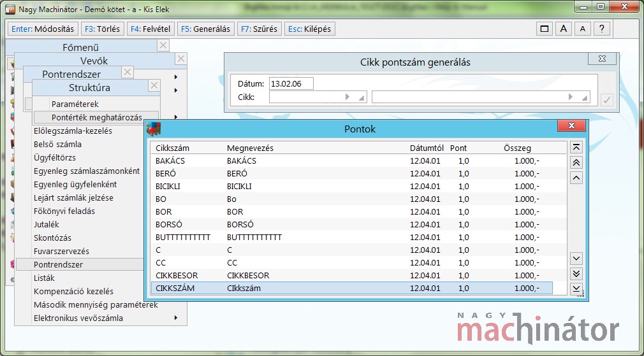Click the F4: Felvétel button
This screenshot has height=356, width=644.
tap(150, 29)
